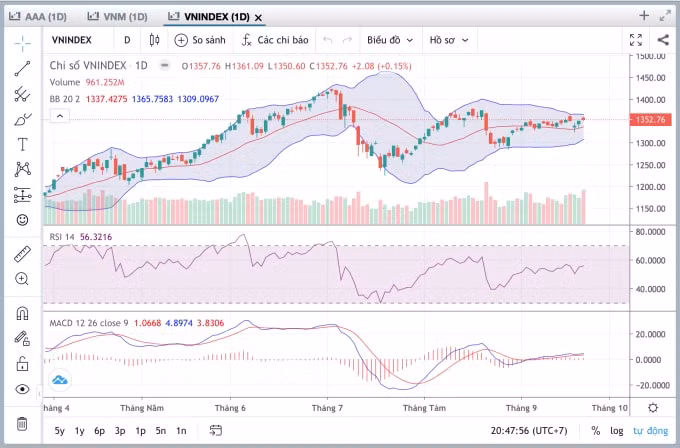Select the 3p time range
The image size is (680, 448).
point(120,431)
